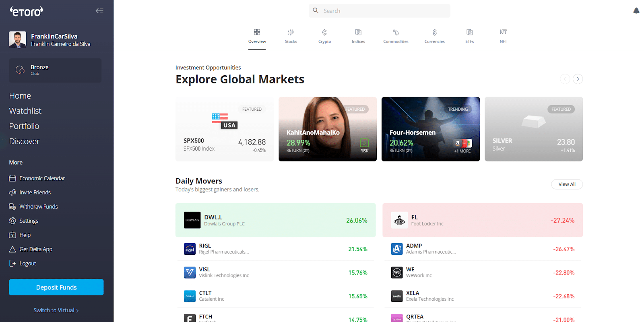This screenshot has height=322, width=644.
Task: Click Switch to Virtual link
Action: [x=56, y=310]
